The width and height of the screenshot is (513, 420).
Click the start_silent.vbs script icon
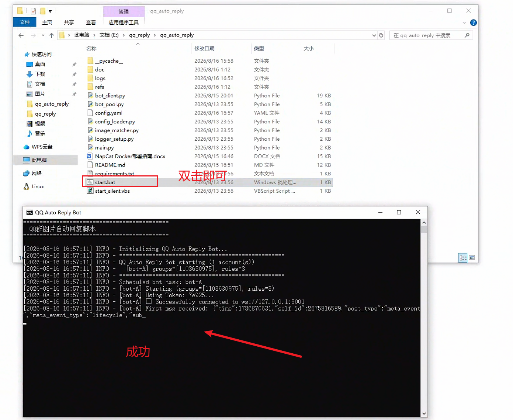click(90, 191)
